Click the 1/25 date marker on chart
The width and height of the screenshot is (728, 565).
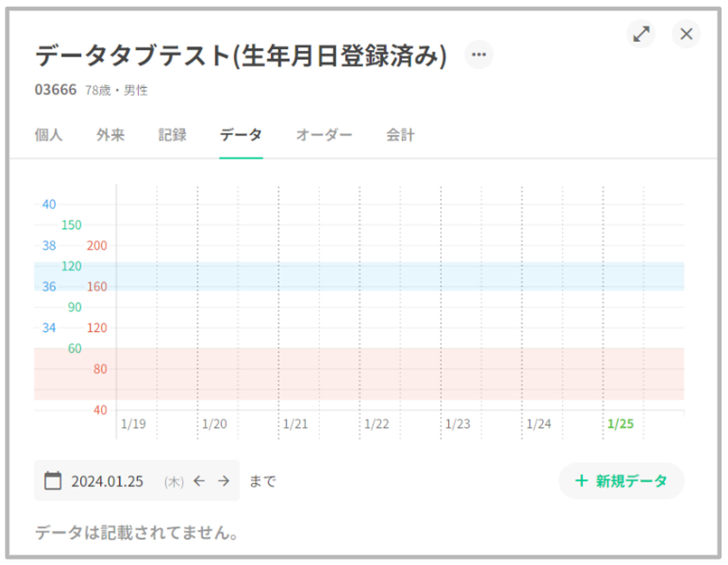(620, 424)
